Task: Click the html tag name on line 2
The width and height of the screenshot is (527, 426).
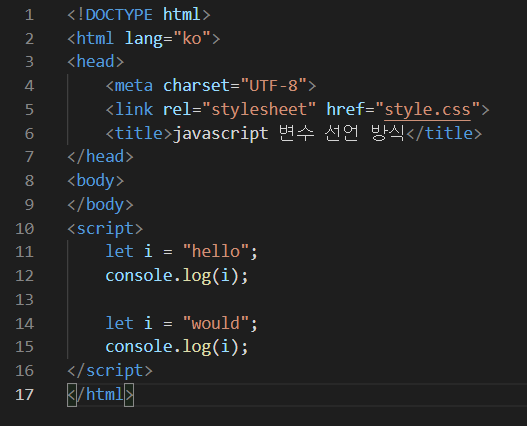Action: pyautogui.click(x=95, y=38)
